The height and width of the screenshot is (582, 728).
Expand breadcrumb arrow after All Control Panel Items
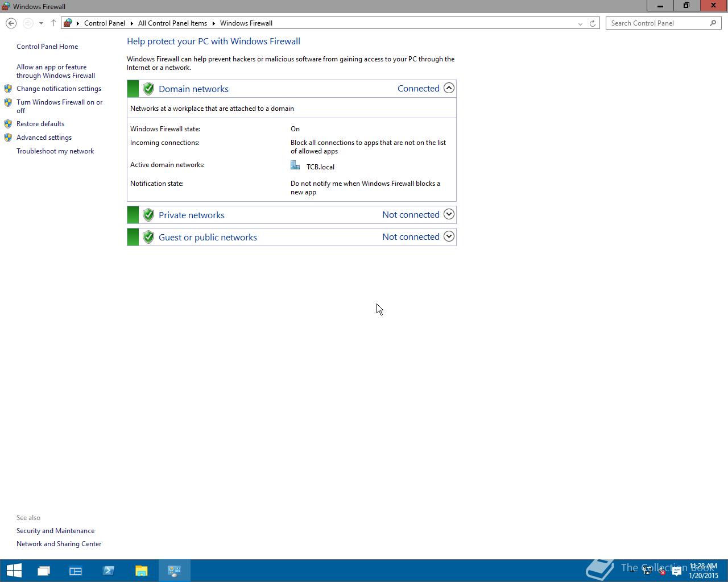214,23
